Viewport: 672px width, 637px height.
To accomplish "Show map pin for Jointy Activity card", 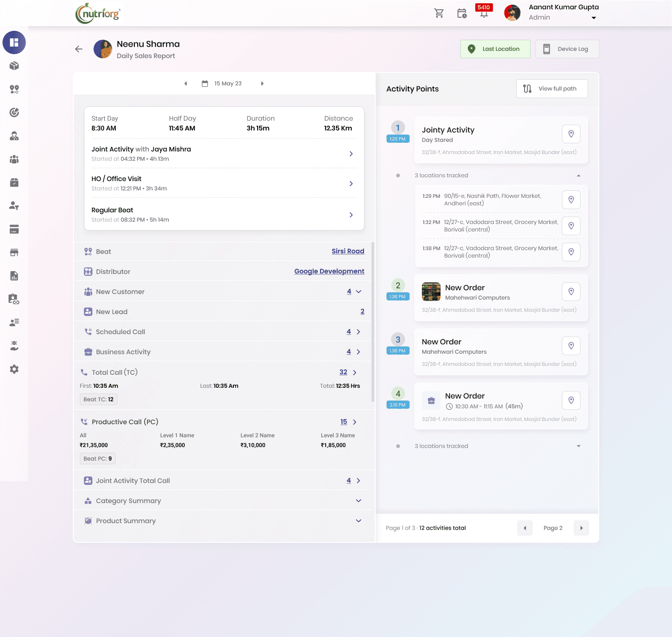I will (571, 134).
